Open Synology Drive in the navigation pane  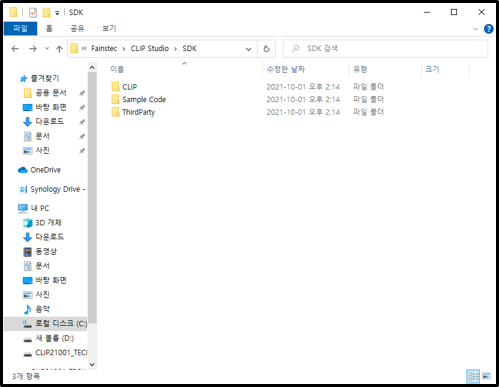tap(57, 189)
